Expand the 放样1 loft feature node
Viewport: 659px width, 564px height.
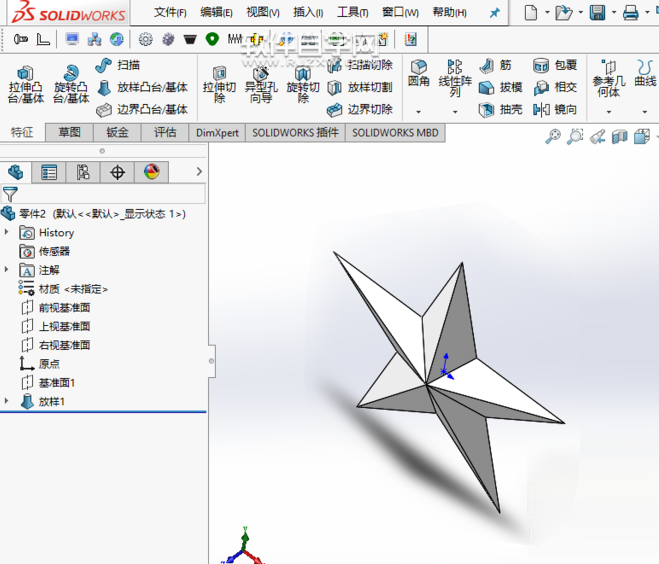click(x=7, y=401)
